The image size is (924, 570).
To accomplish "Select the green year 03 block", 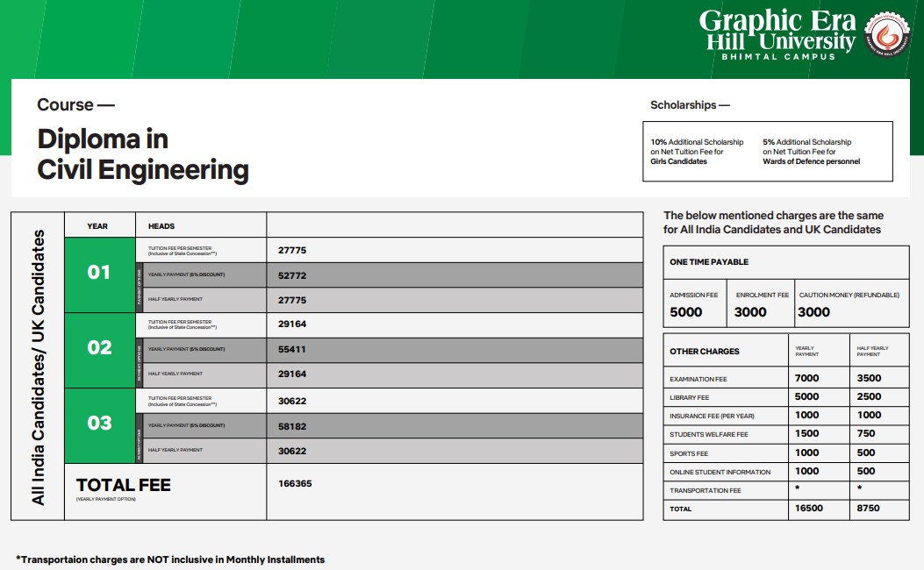I will point(99,425).
